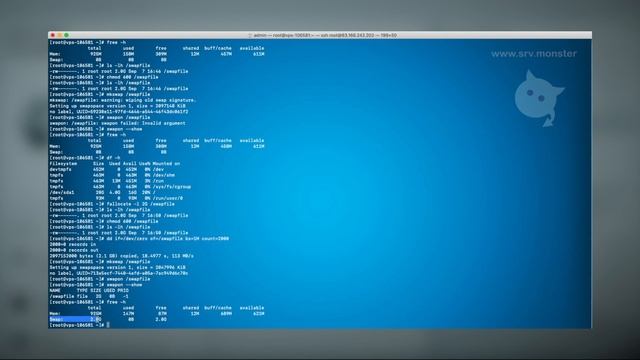Click the '2097152000 bytes (2.1 GB) copied' line

[x=122, y=256]
